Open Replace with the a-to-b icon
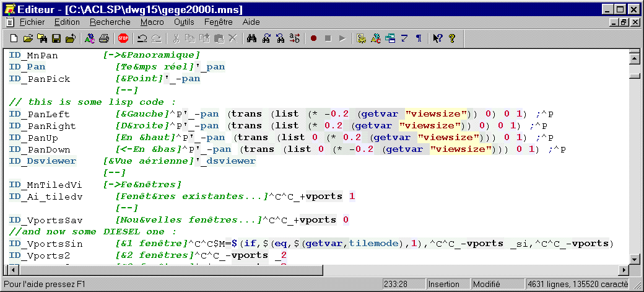The image size is (644, 292). (x=295, y=38)
